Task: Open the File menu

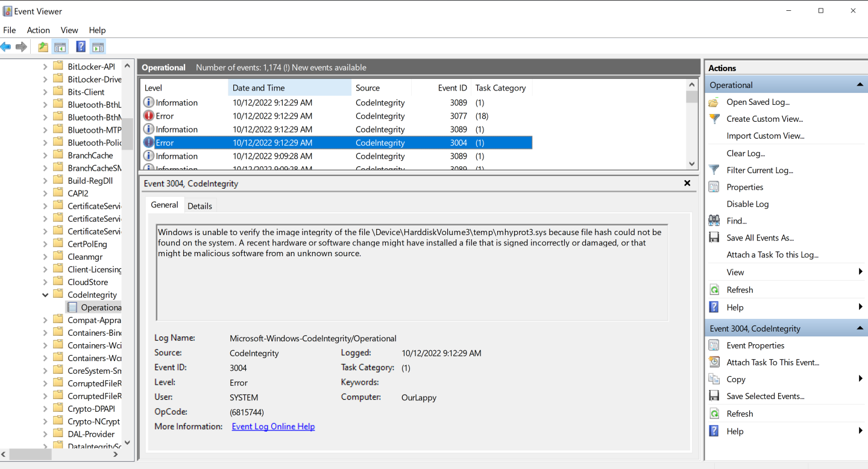Action: pos(10,30)
